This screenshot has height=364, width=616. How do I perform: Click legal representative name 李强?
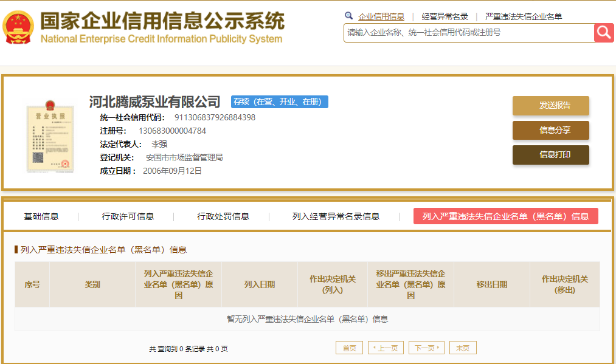pyautogui.click(x=159, y=144)
